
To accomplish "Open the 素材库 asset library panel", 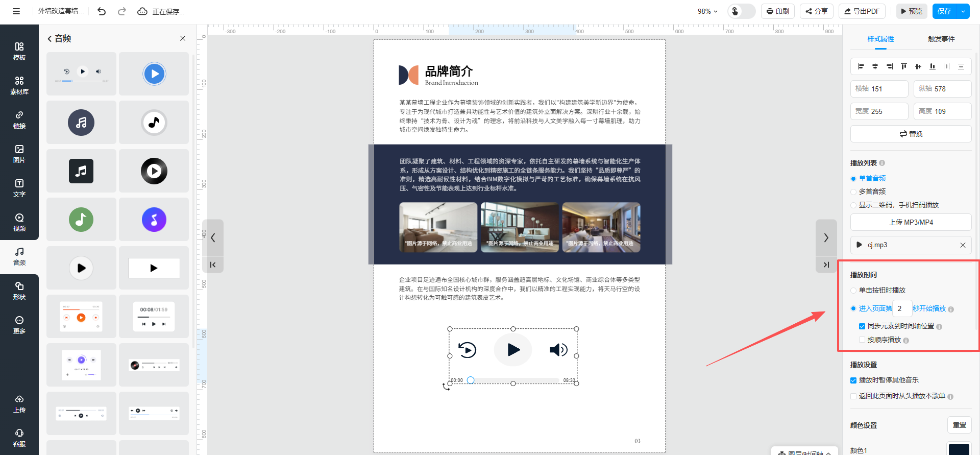I will [x=19, y=85].
